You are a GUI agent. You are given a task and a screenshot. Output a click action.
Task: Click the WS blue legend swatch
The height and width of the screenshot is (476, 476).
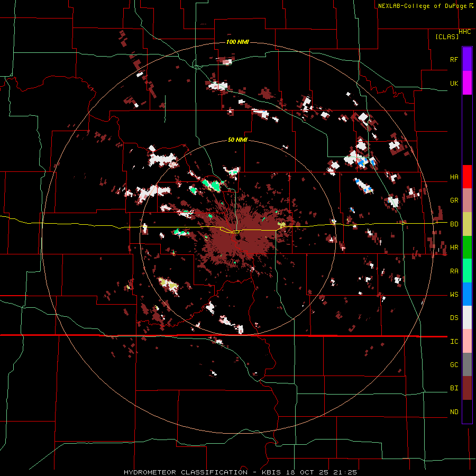pos(467,294)
